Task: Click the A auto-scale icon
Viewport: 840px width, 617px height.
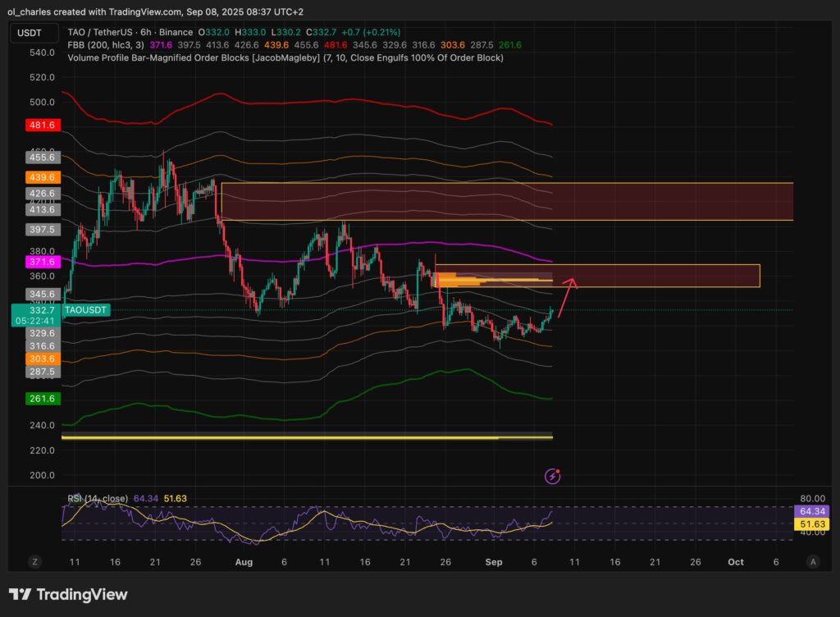Action: tap(813, 562)
